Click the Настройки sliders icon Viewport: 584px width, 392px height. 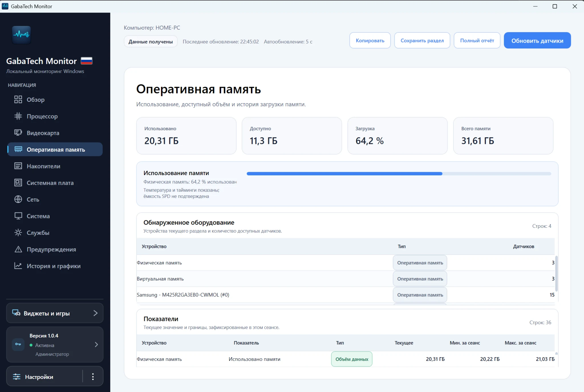click(17, 377)
